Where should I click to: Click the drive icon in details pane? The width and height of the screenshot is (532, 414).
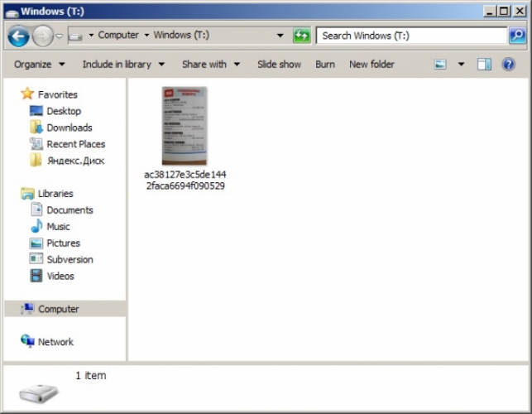[x=39, y=393]
